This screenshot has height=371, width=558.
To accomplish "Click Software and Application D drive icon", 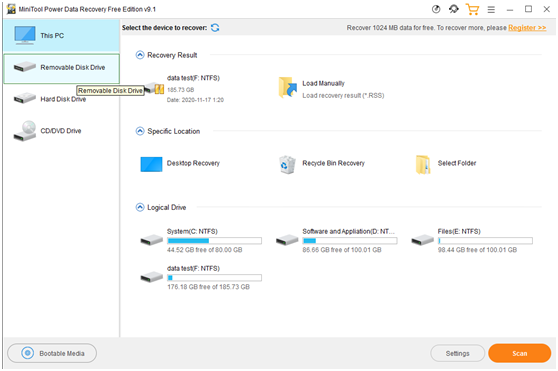I will [x=287, y=240].
